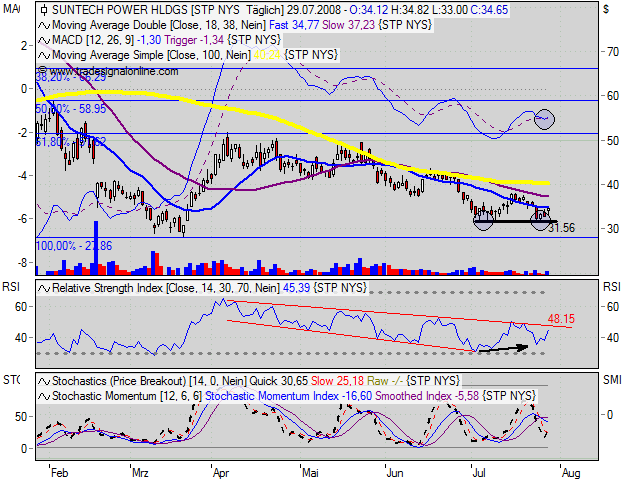Select the Stochastic Momentum legend icon

tap(43, 397)
